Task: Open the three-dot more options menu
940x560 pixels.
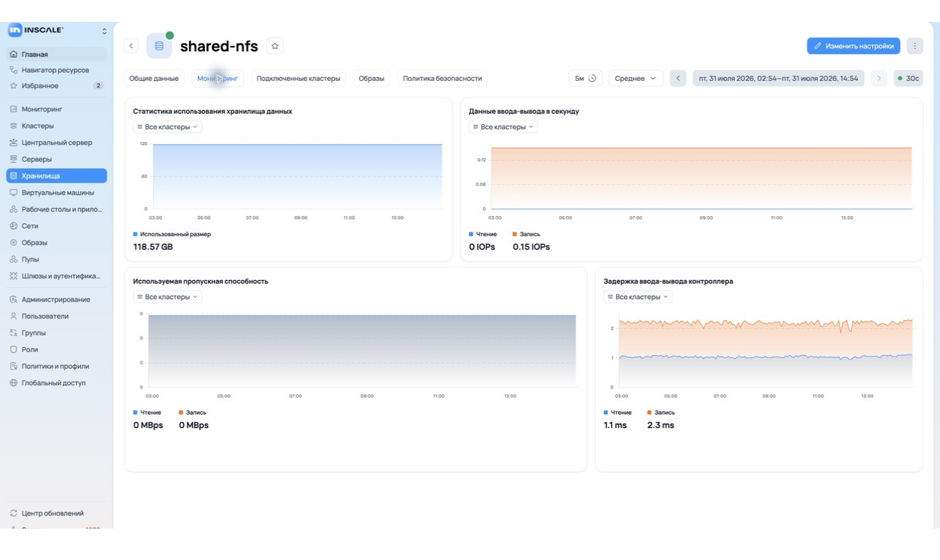Action: pyautogui.click(x=914, y=46)
